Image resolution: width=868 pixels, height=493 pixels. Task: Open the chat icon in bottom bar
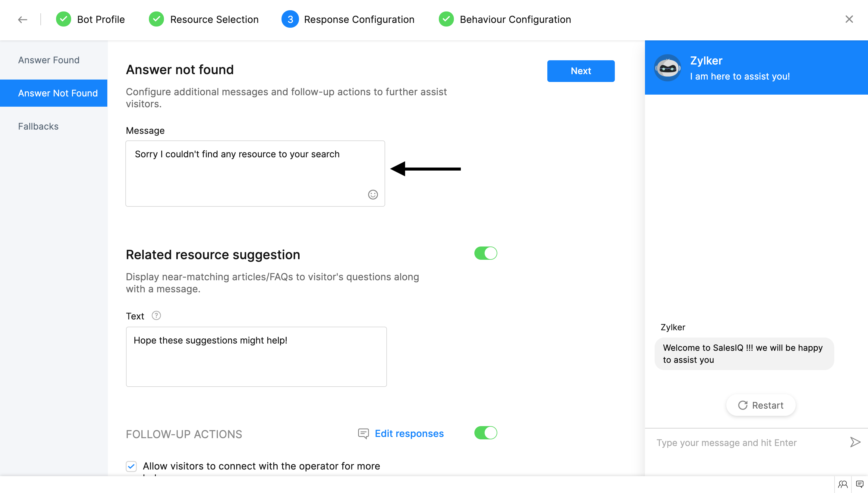pyautogui.click(x=860, y=484)
